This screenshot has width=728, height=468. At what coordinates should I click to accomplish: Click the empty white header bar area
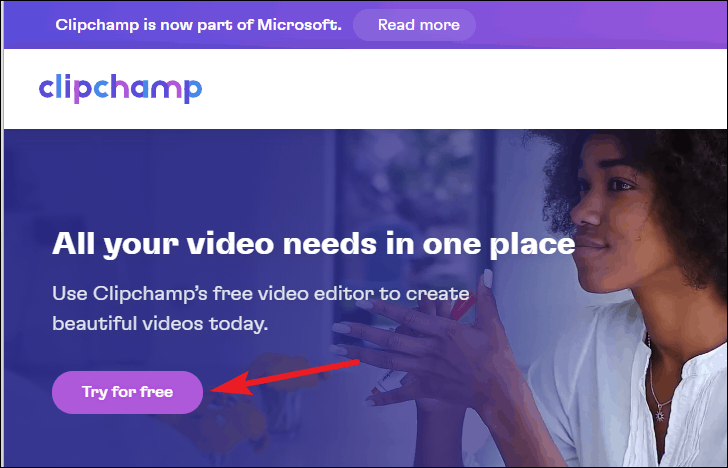pos(464,89)
